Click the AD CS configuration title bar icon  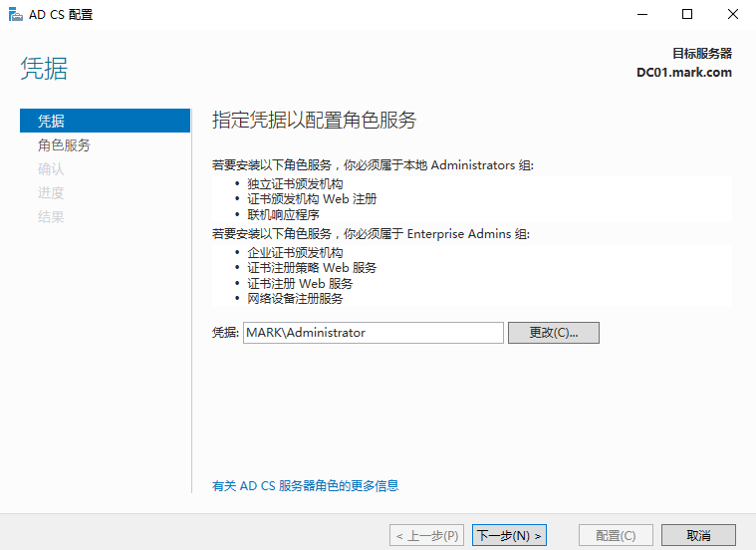(15, 15)
